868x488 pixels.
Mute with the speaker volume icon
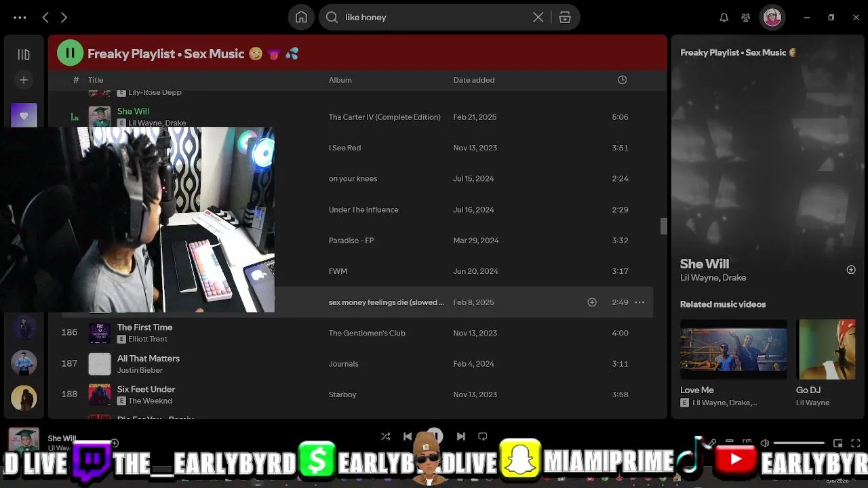[765, 443]
